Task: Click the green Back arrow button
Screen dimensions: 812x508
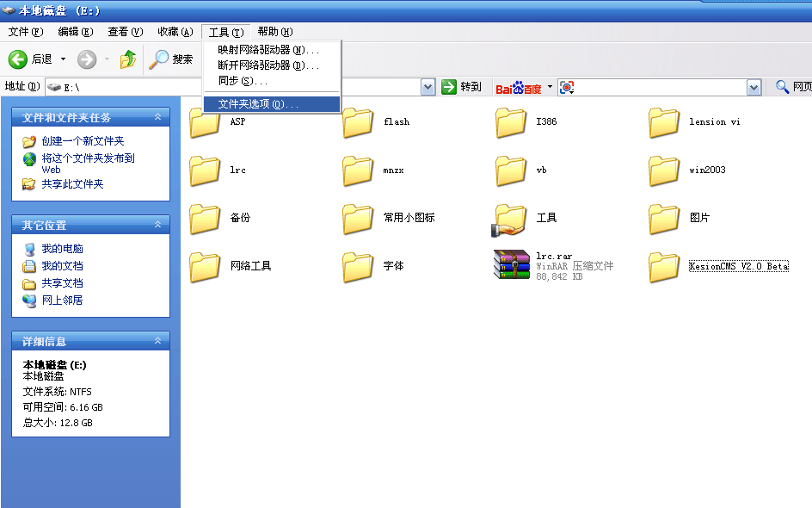Action: click(x=18, y=59)
